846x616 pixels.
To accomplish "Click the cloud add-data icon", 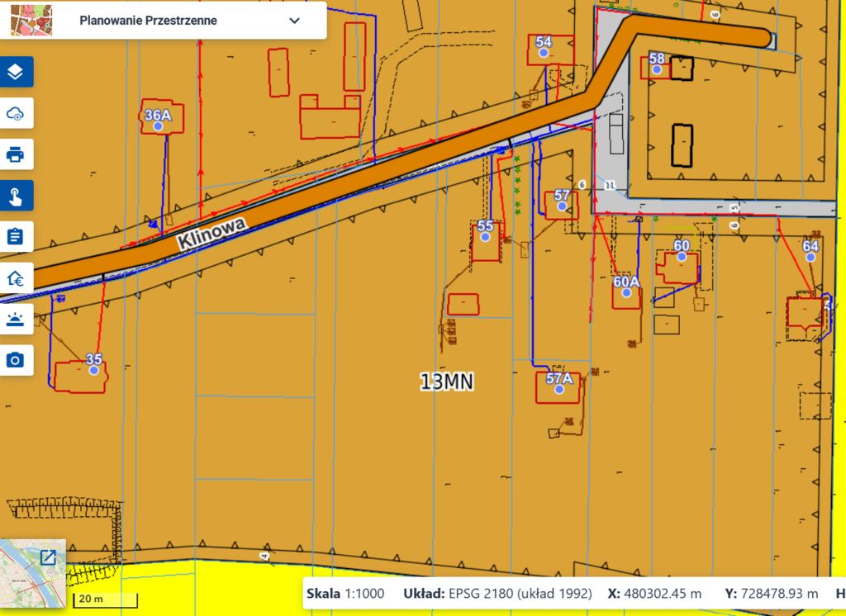I will coord(16,113).
